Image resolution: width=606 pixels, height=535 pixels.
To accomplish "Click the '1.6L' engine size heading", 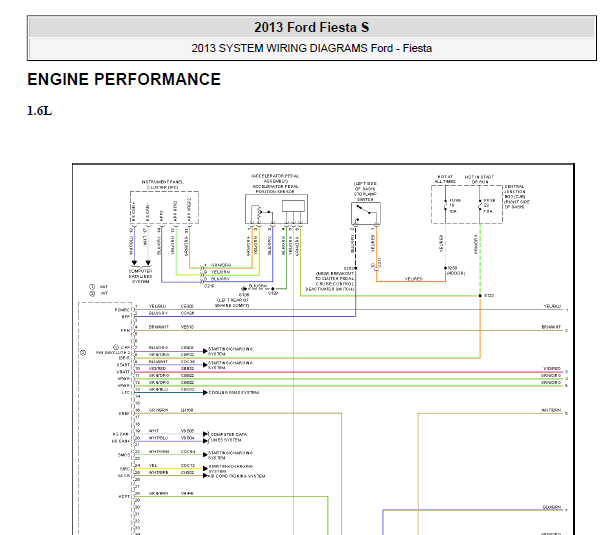I will coord(39,111).
